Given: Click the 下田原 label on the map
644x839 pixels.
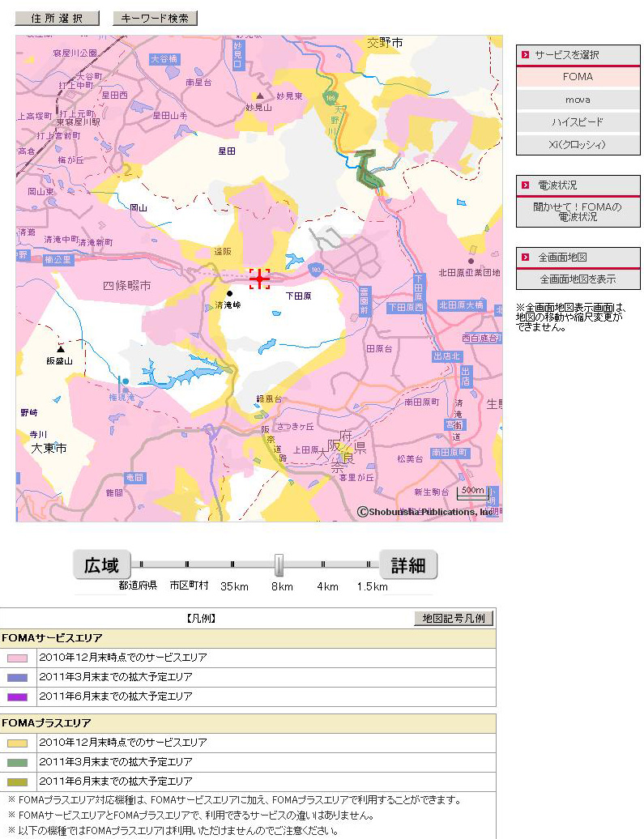Looking at the screenshot, I should coord(298,296).
